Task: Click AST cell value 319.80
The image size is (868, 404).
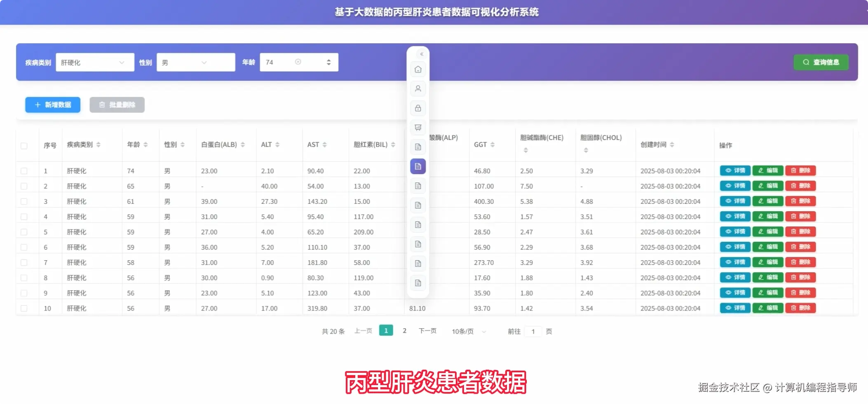Action: [x=317, y=308]
